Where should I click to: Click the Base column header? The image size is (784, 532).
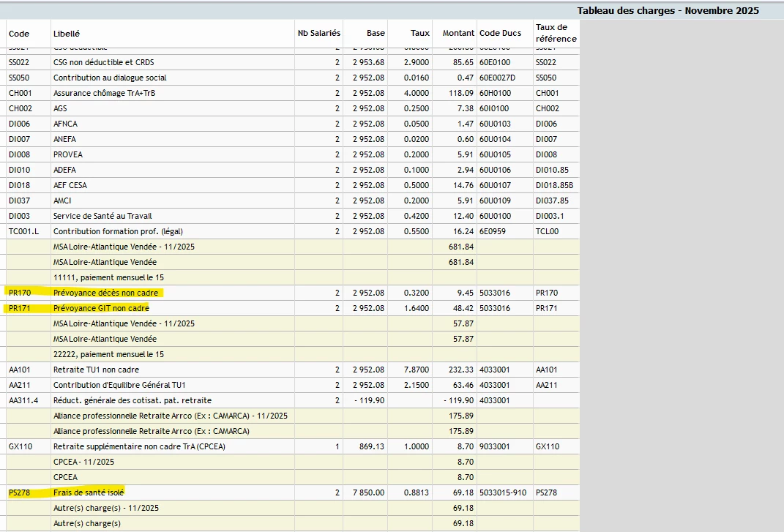(376, 33)
